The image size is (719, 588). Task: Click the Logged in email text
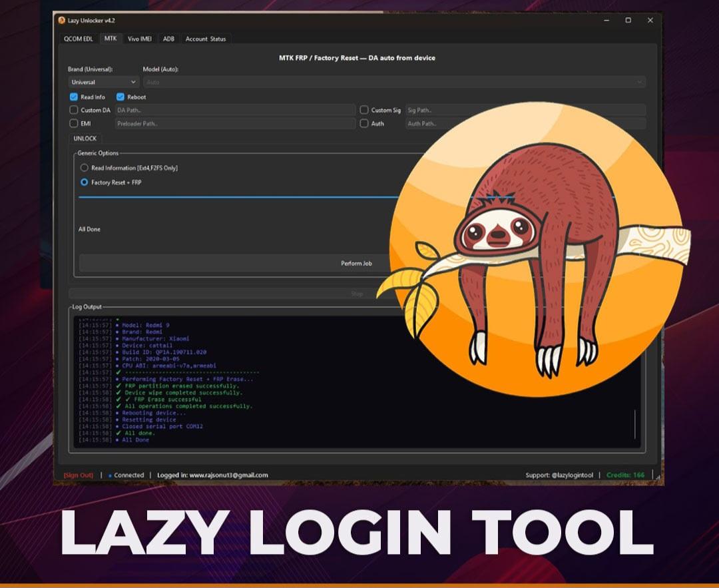click(x=213, y=475)
